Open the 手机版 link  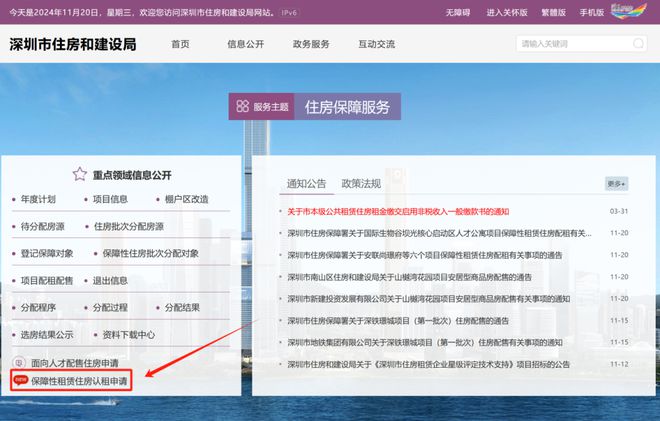[591, 13]
